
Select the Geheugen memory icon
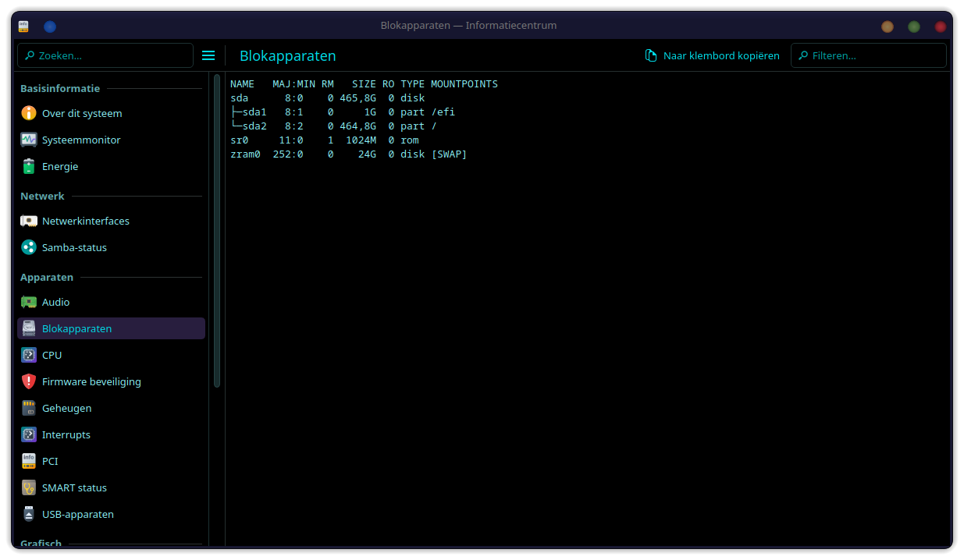[x=29, y=408]
